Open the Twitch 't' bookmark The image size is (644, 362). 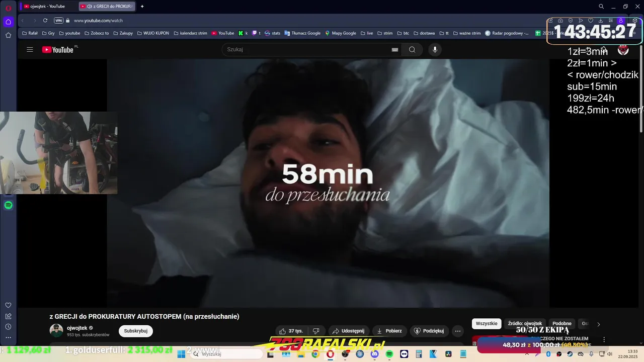[x=256, y=33]
